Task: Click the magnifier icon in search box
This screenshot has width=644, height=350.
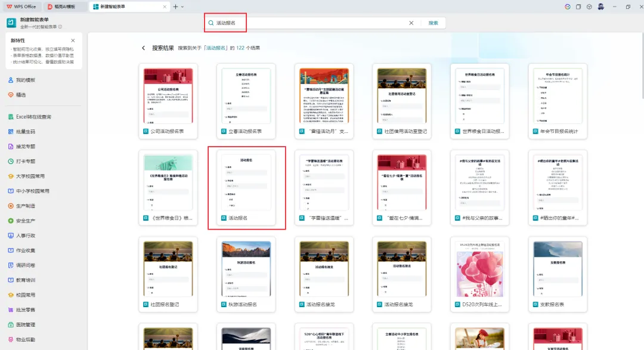Action: point(211,23)
